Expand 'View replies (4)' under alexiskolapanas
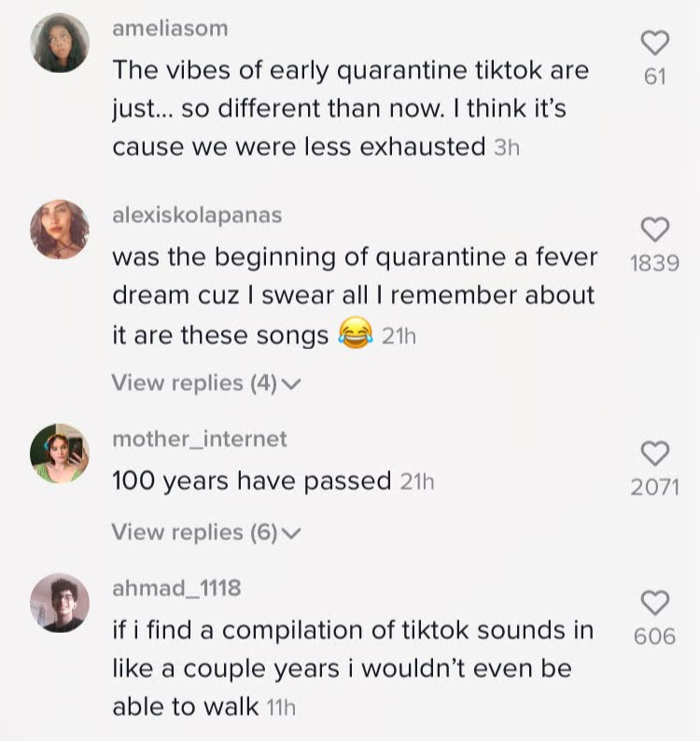 [194, 383]
